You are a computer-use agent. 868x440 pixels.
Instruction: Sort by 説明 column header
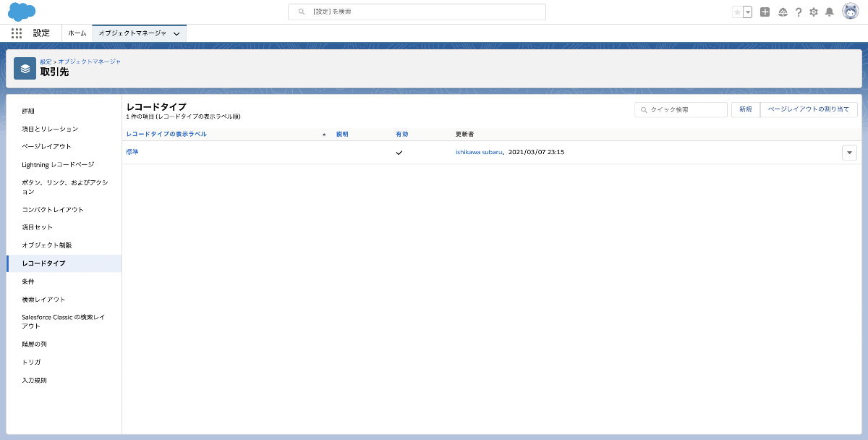pyautogui.click(x=342, y=135)
